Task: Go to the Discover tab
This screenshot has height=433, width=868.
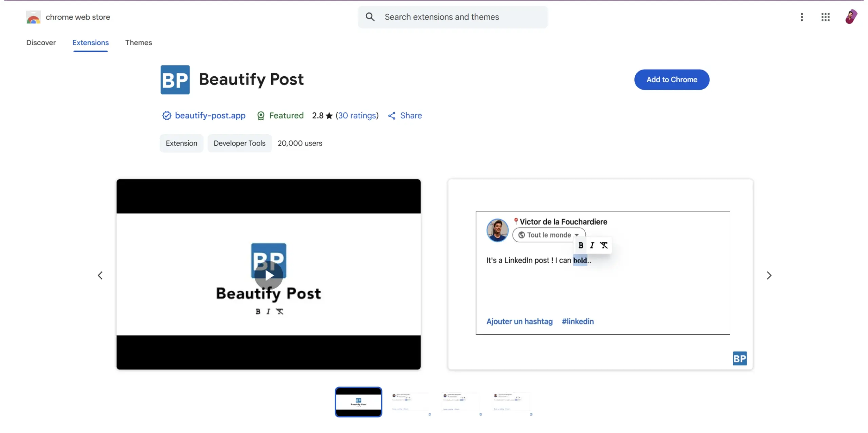Action: tap(41, 42)
